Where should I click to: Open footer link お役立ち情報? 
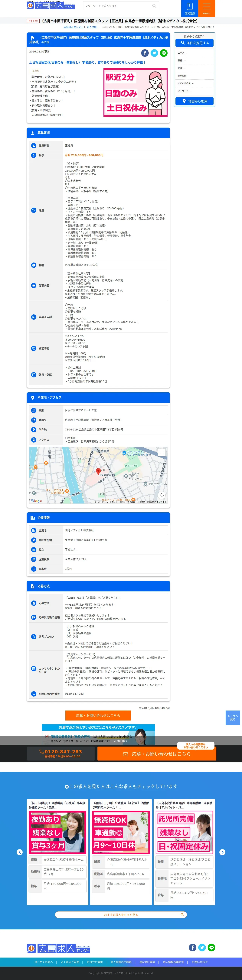[x=95, y=962]
